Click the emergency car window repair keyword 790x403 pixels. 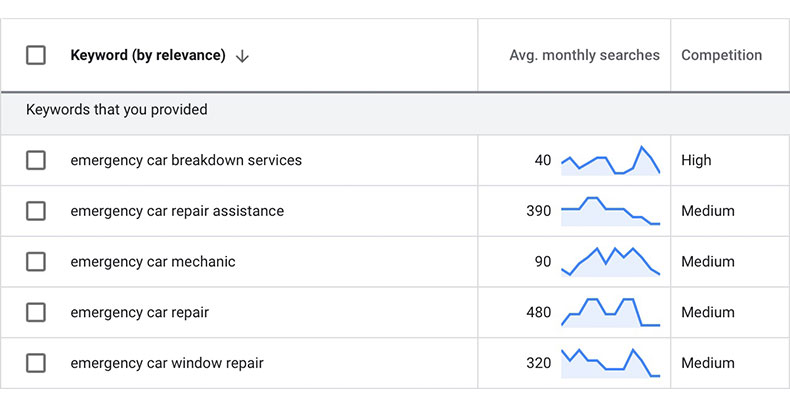coord(167,363)
